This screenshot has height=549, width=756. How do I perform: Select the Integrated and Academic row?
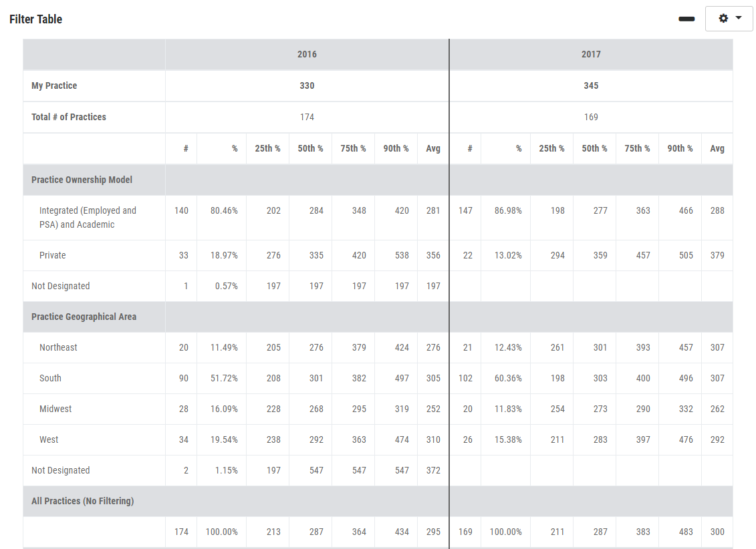88,218
